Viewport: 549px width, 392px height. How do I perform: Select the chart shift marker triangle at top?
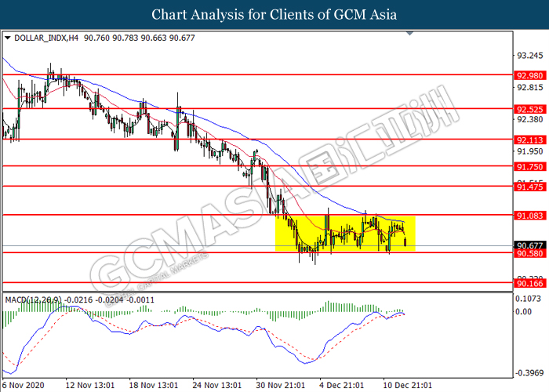[x=409, y=33]
